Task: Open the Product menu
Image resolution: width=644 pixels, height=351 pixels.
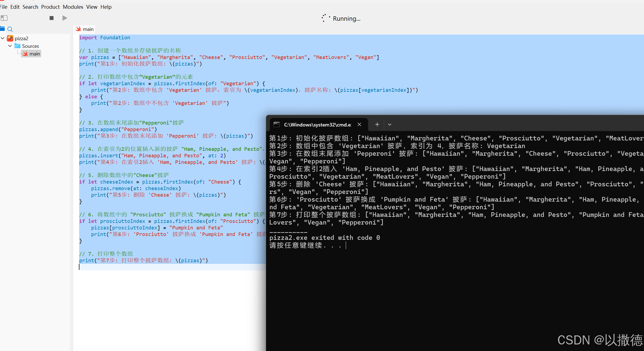Action: pyautogui.click(x=50, y=7)
